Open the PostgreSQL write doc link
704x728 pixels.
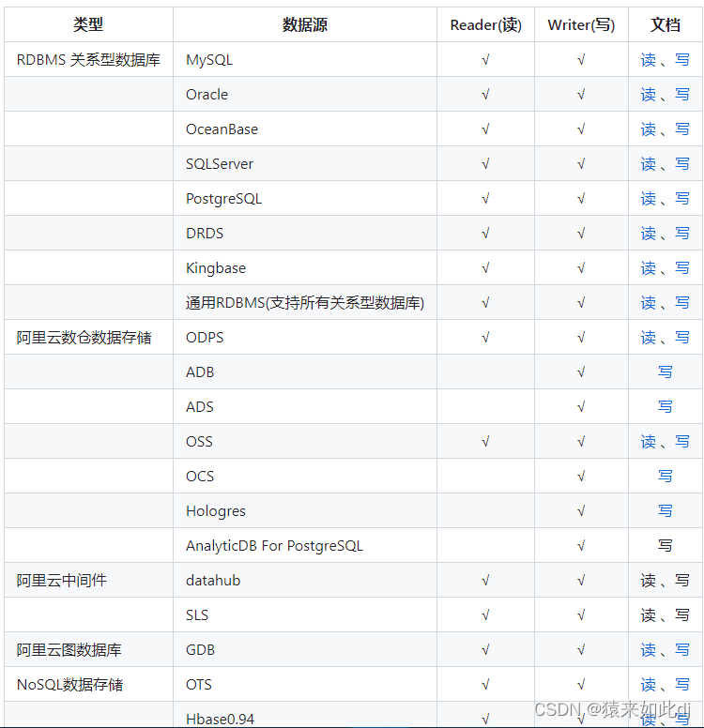682,199
